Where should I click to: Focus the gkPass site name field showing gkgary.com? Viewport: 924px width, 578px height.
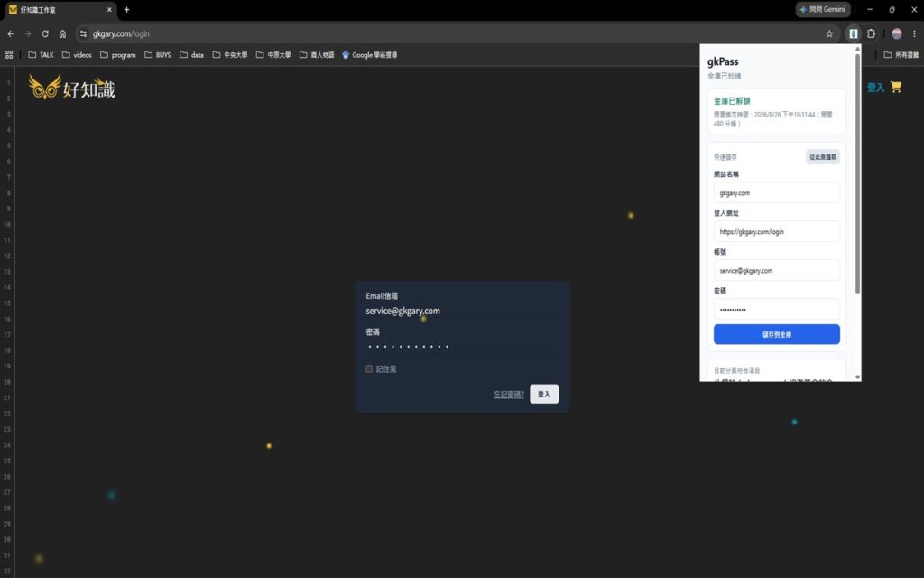click(x=777, y=193)
